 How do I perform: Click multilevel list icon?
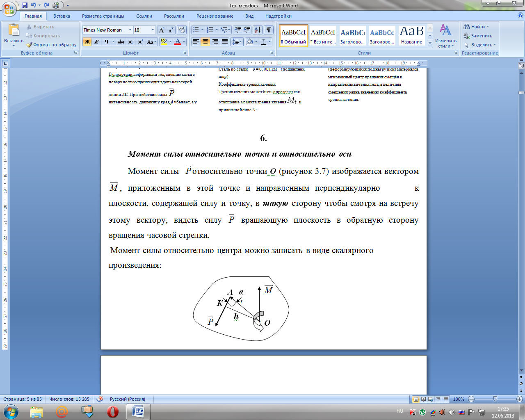tap(224, 30)
